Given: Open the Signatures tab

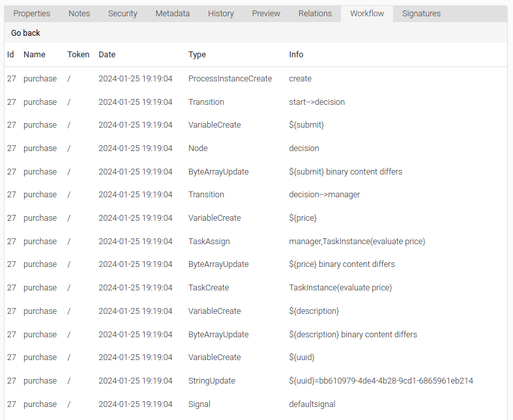Looking at the screenshot, I should pyautogui.click(x=421, y=14).
